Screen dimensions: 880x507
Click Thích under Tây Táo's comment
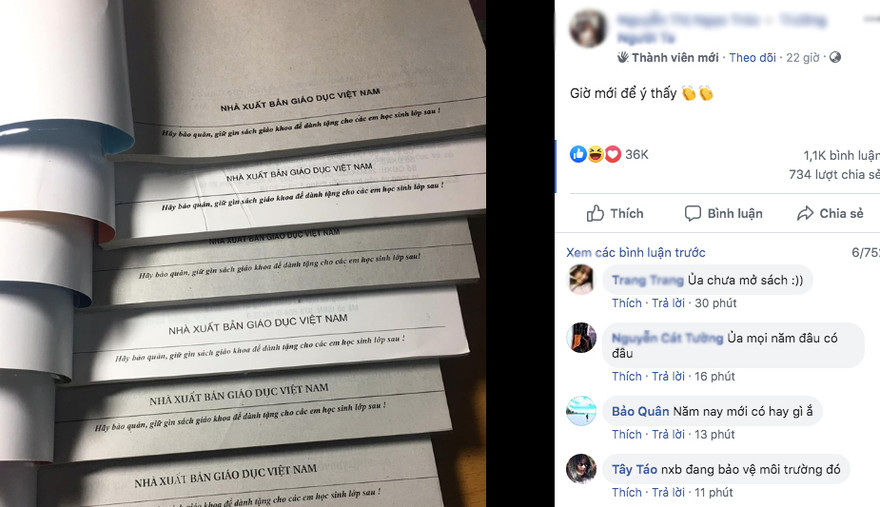(626, 492)
